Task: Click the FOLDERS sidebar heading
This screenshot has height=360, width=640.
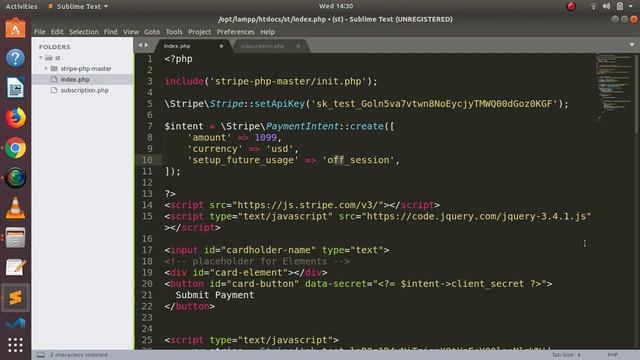Action: (x=55, y=47)
